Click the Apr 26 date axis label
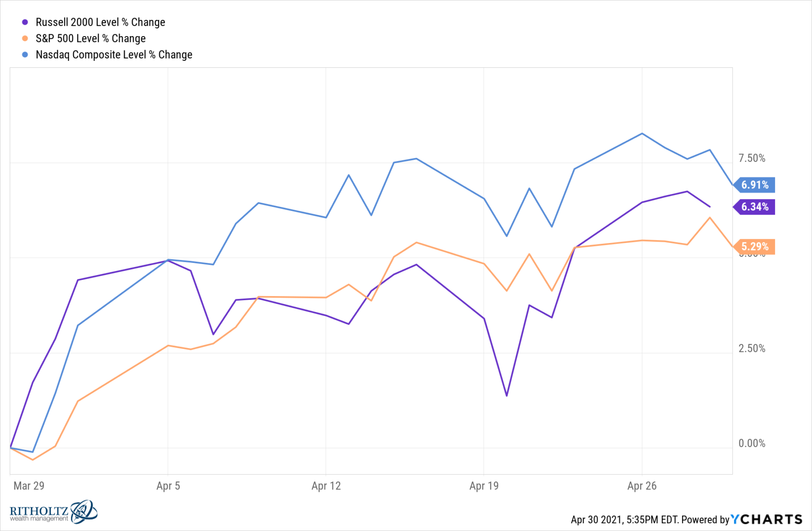Viewport: 812px width, 531px height. point(641,485)
